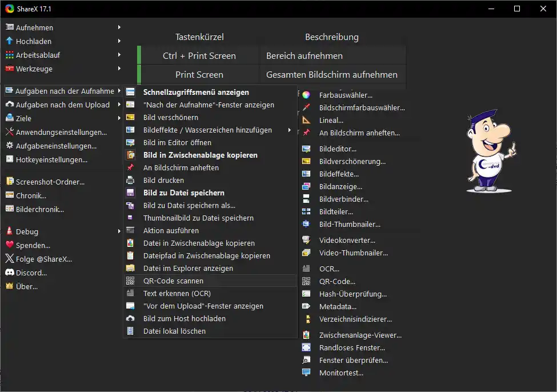
Task: Expand Bildeffekte / Wasserzeichen hinzufügen arrow
Action: [290, 130]
